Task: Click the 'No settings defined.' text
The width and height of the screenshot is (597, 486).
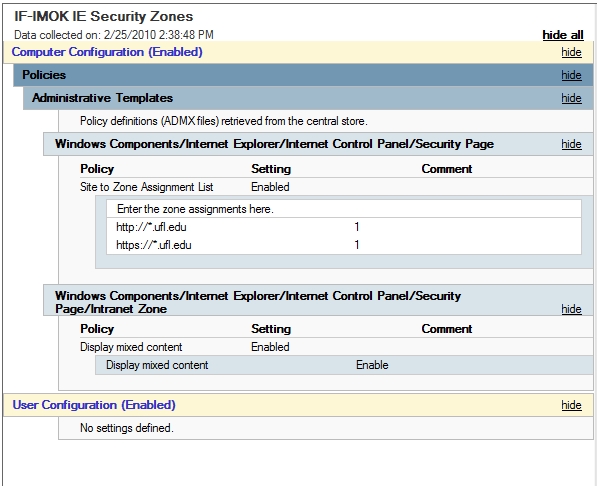Action: [127, 428]
